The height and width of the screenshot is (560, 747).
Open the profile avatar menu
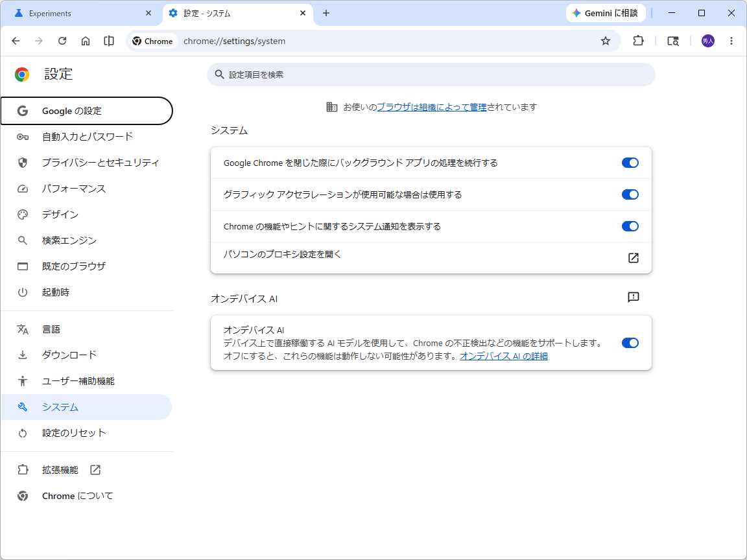(x=707, y=41)
